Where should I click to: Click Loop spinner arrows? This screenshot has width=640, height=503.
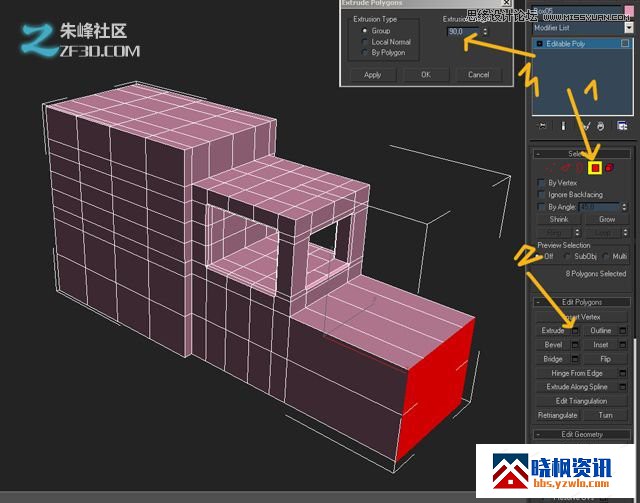(x=625, y=233)
